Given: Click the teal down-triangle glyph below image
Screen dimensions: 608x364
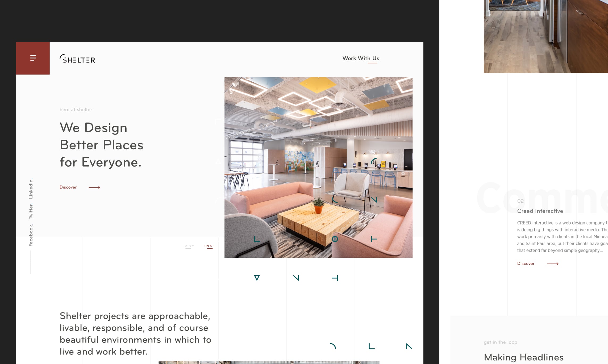Looking at the screenshot, I should point(257,278).
